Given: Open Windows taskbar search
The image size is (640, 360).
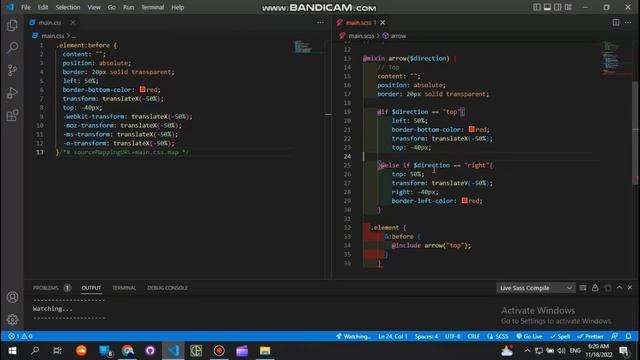Looking at the screenshot, I should coord(35,351).
